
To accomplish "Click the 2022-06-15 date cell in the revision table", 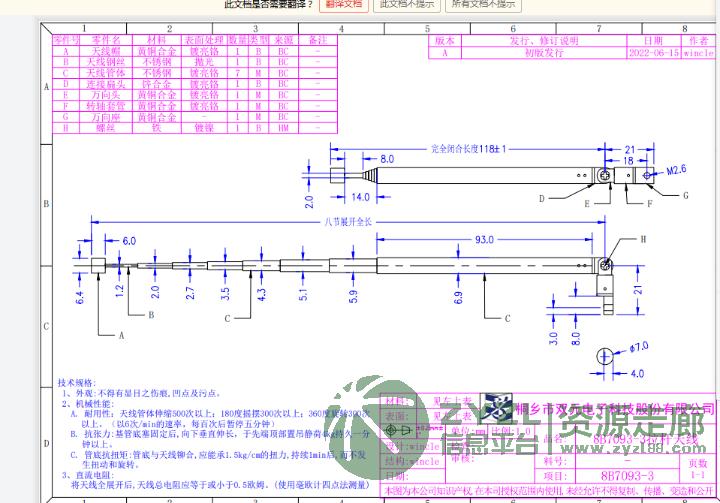I will [653, 51].
